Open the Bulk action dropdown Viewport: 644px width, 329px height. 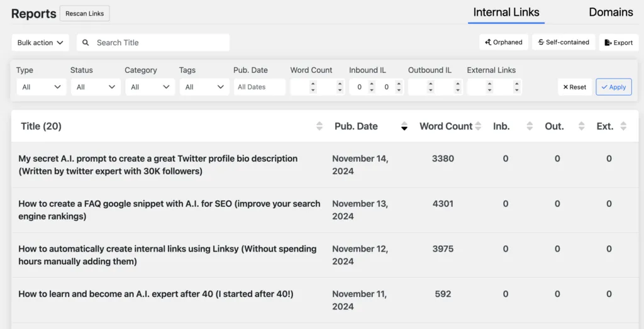pyautogui.click(x=40, y=43)
